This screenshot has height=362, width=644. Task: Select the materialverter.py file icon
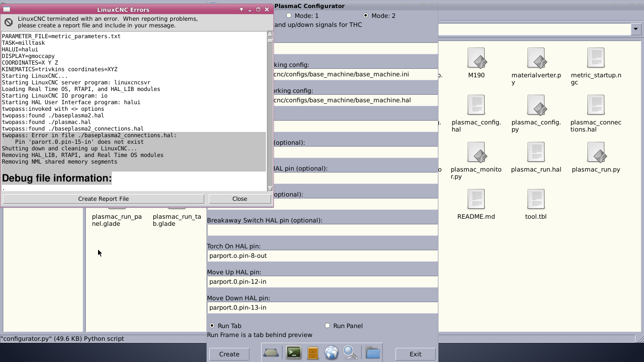536,58
